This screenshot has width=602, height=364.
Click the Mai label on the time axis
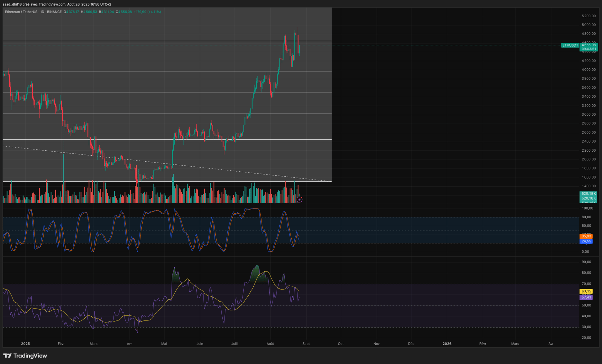164,344
